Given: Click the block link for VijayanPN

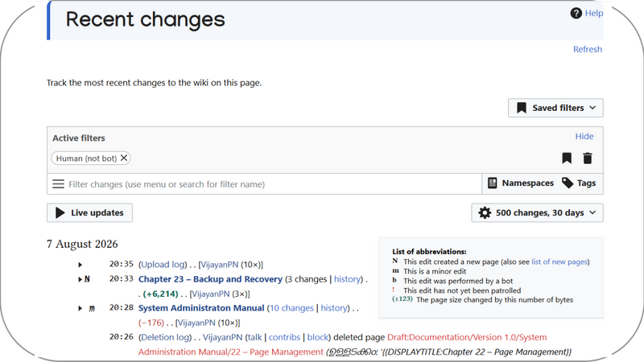Looking at the screenshot, I should [318, 337].
